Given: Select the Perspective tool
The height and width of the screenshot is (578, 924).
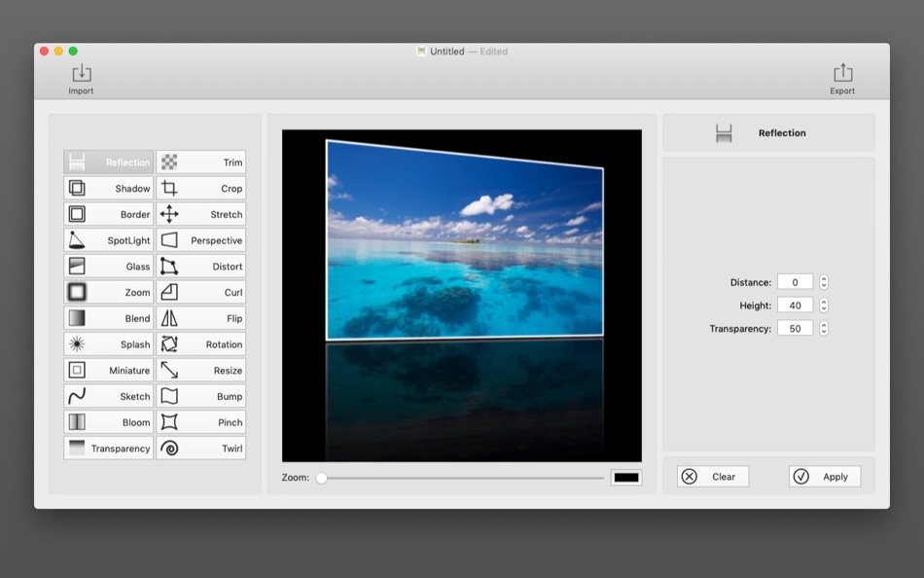Looking at the screenshot, I should [201, 240].
